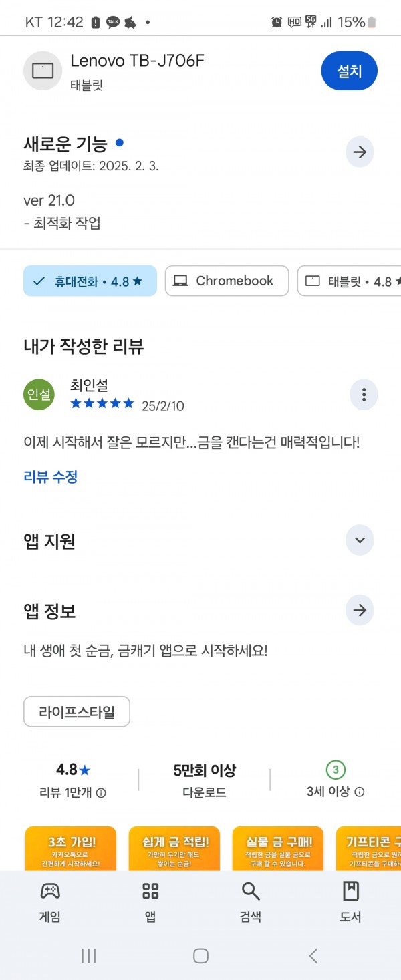Tap the 라이프스타일 category chip
Image resolution: width=401 pixels, height=980 pixels.
pos(77,711)
